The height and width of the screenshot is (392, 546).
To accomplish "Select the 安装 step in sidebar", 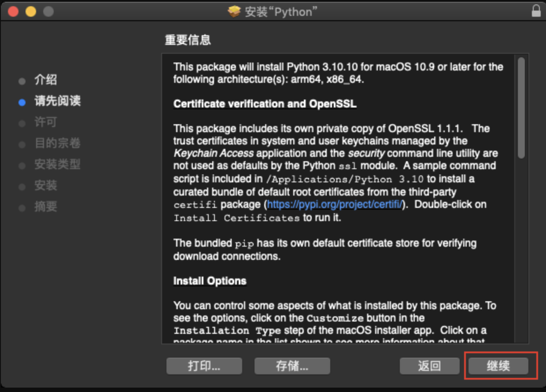I will 46,186.
